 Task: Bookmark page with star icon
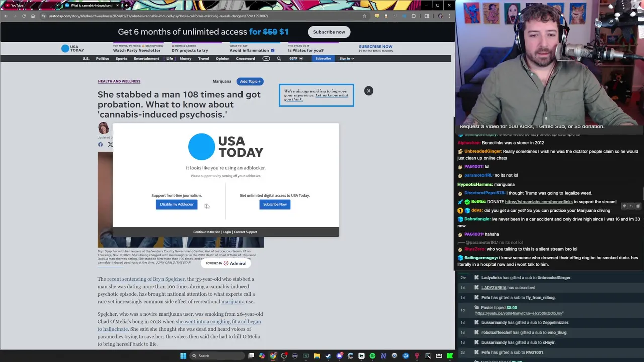tap(364, 16)
